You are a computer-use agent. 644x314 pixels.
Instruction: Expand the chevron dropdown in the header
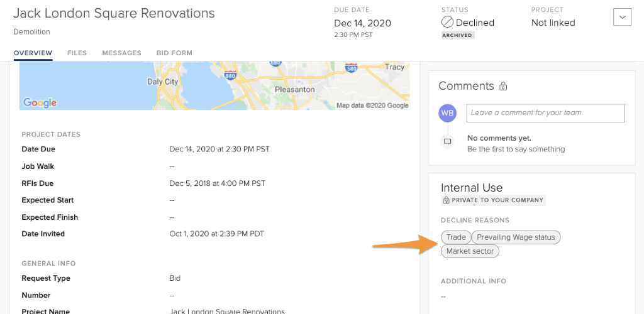pos(622,18)
